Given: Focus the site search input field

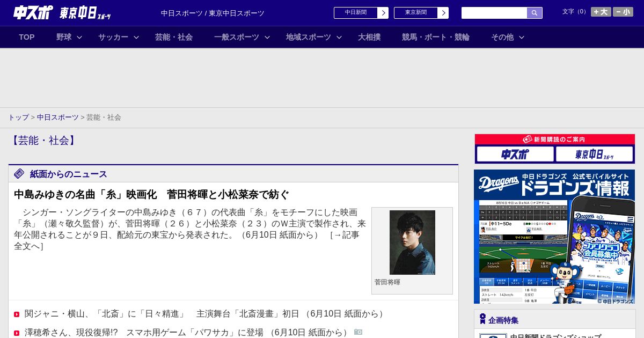Looking at the screenshot, I should (494, 13).
